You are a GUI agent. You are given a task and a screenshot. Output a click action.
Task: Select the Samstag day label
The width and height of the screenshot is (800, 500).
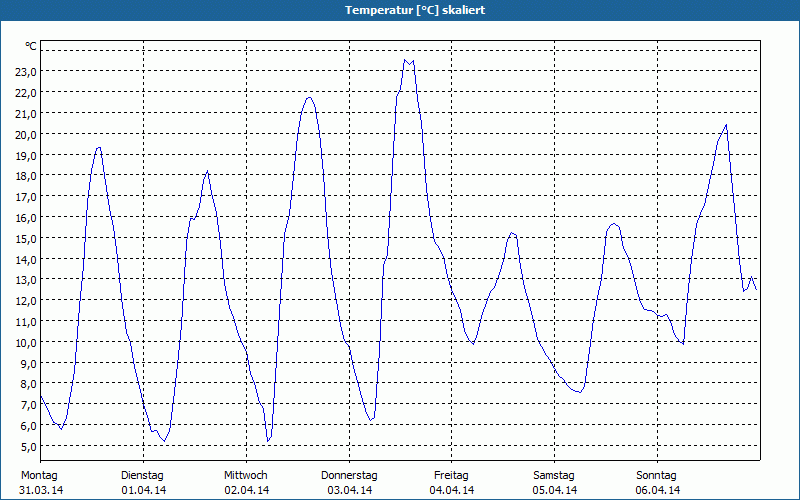pyautogui.click(x=554, y=476)
